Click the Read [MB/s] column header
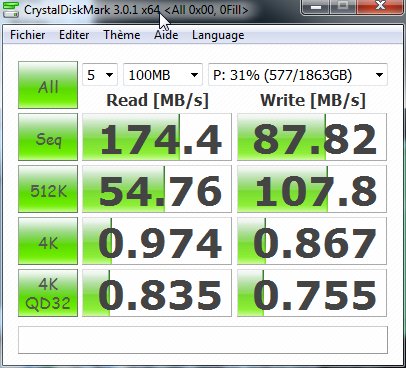The width and height of the screenshot is (406, 368). coord(158,100)
